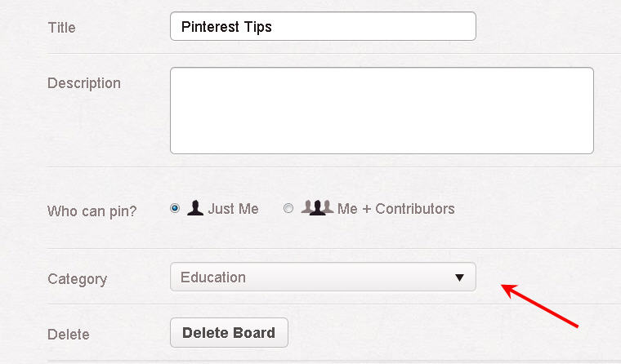Image resolution: width=621 pixels, height=364 pixels.
Task: Click the Title field label
Action: (61, 28)
